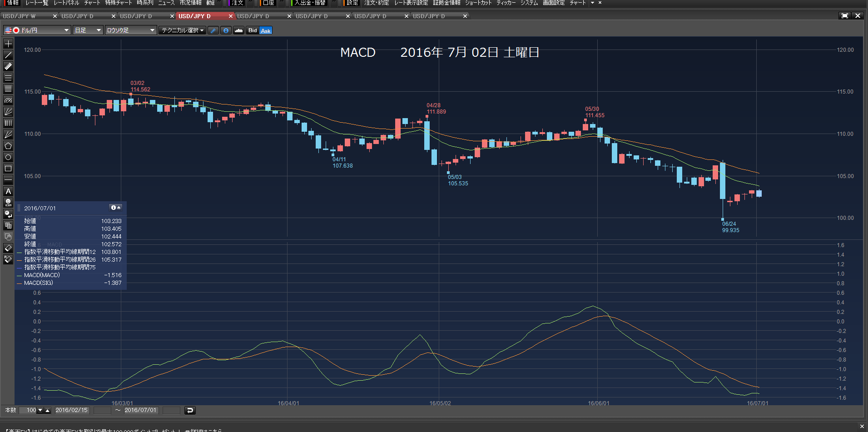This screenshot has height=432, width=868.
Task: Collapse the 2016/07/01 data info panel
Action: tap(116, 208)
